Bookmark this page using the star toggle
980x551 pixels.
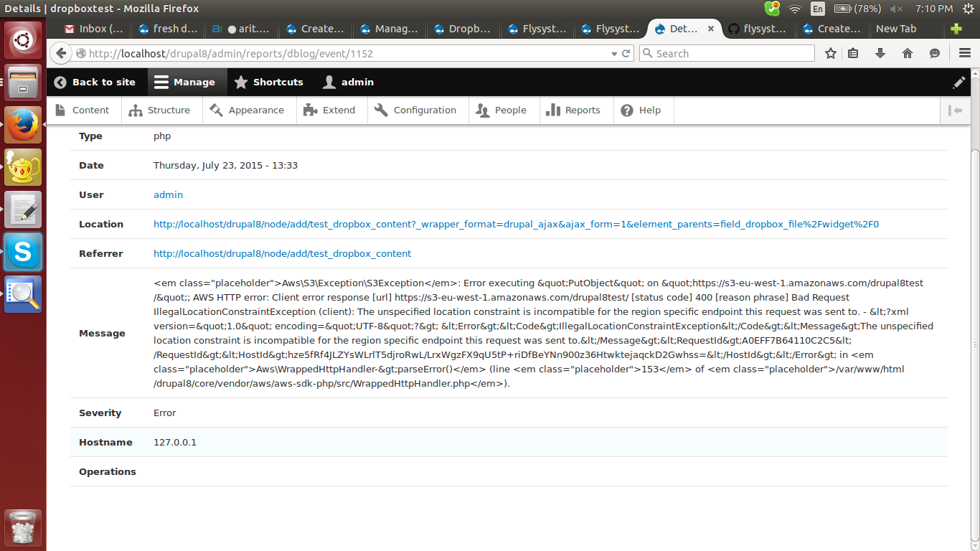[x=830, y=53]
